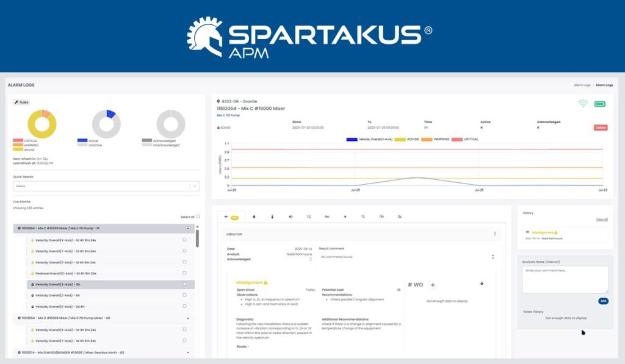
Task: Check Velocity Overall(X-Axis) box under Pump Motor M1
Action: coord(184,329)
